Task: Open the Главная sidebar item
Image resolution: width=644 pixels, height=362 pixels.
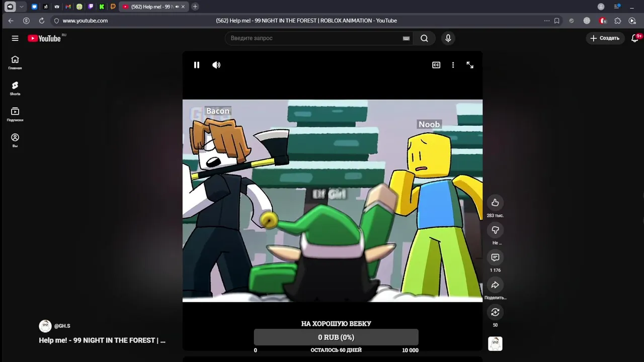Action: point(15,62)
